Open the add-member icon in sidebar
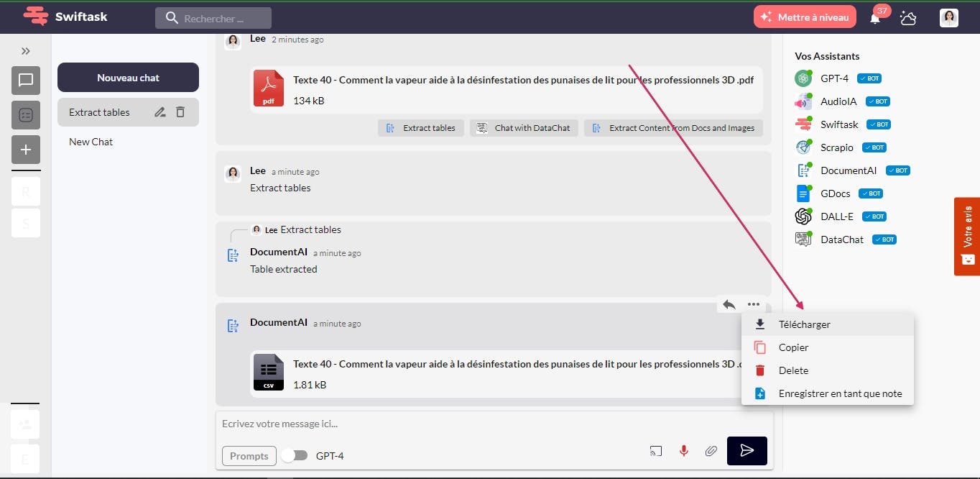Viewport: 980px width, 479px height. pyautogui.click(x=26, y=424)
